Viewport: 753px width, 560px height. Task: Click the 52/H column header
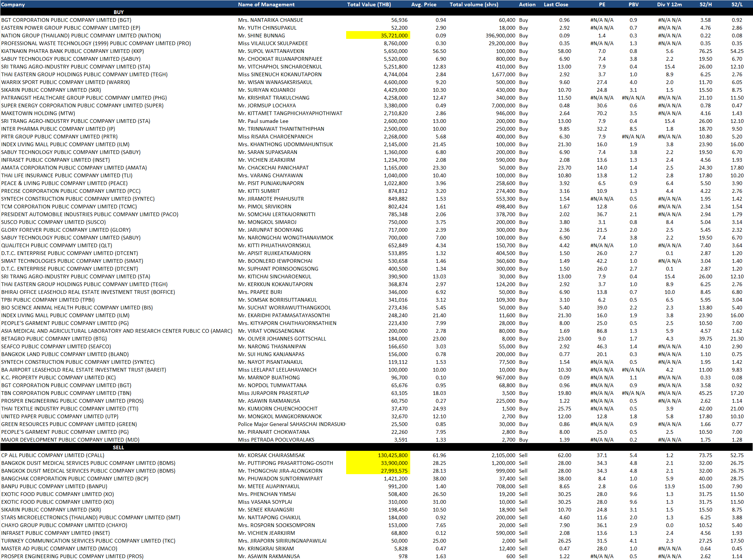(x=705, y=4)
